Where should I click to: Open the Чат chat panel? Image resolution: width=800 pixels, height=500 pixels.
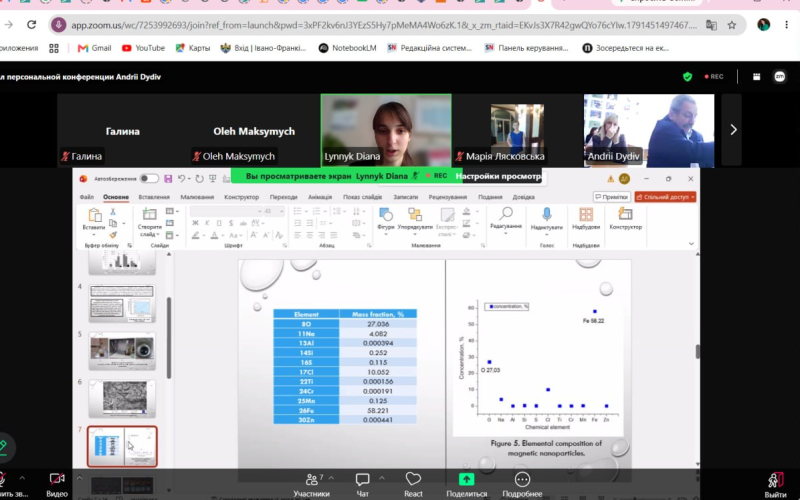[363, 484]
